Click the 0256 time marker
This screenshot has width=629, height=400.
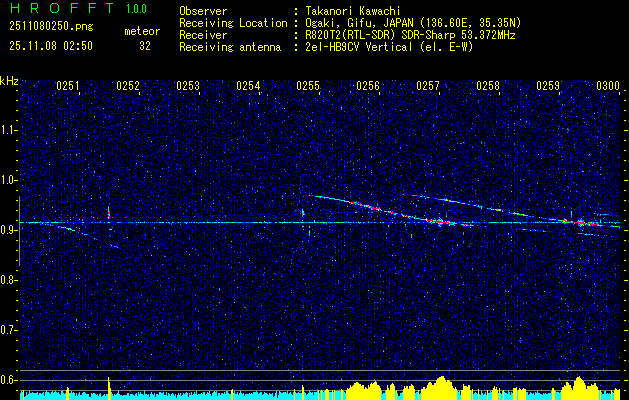click(368, 86)
